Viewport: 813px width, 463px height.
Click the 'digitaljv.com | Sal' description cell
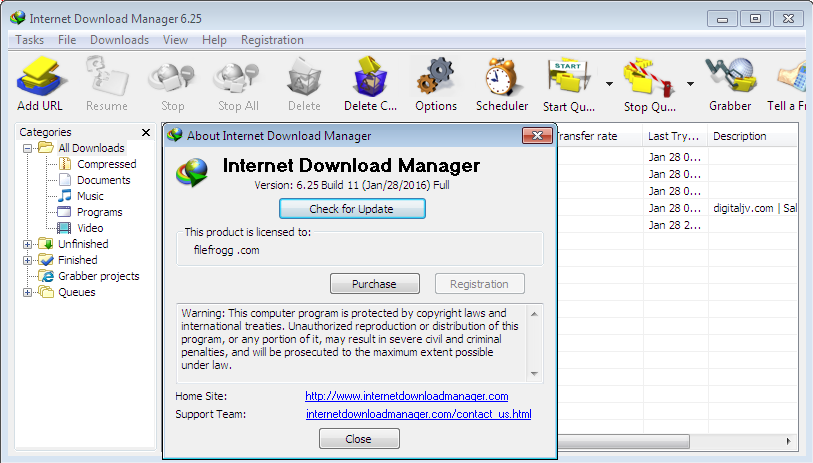pyautogui.click(x=754, y=208)
